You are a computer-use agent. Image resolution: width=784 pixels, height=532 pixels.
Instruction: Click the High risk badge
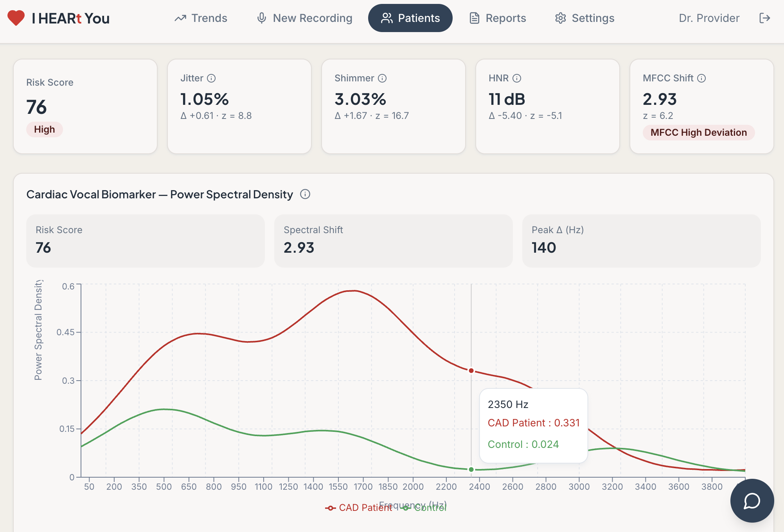(x=44, y=129)
